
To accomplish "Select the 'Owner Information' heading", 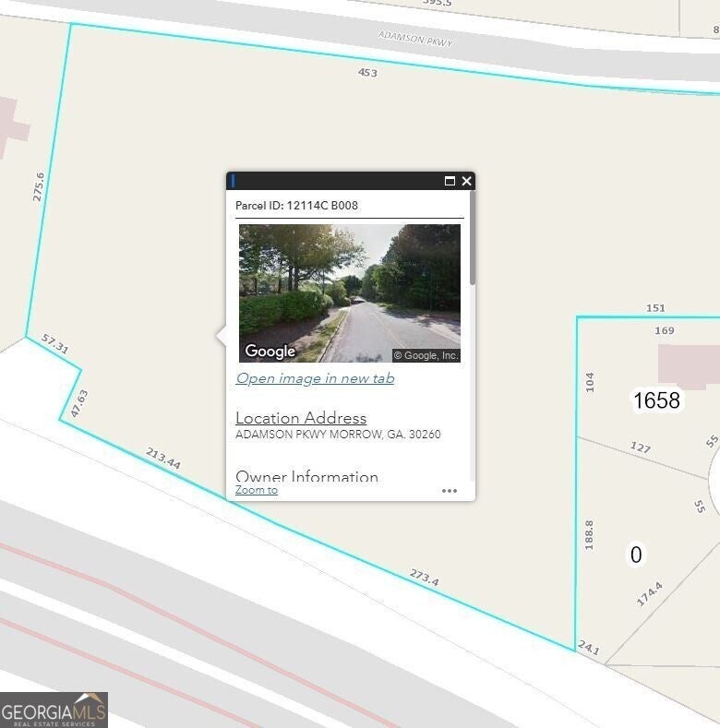I will (306, 476).
